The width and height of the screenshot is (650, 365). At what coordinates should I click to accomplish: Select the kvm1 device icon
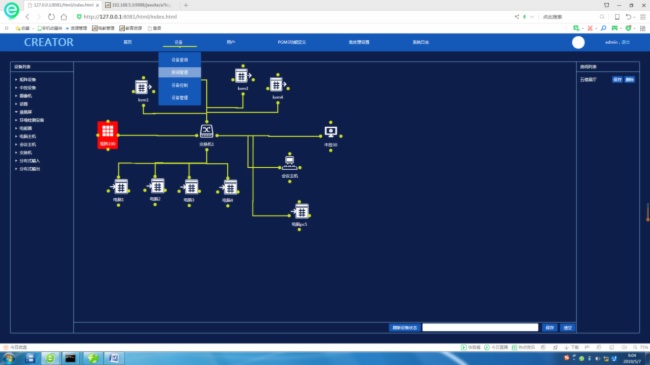click(x=142, y=88)
